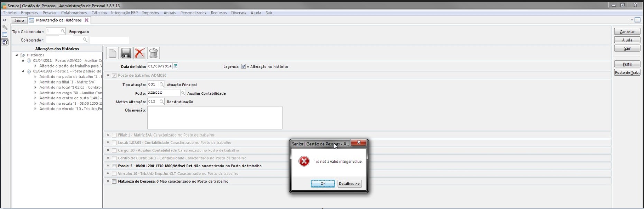Click the red X cancel icon in toolbar
Image resolution: width=644 pixels, height=209 pixels.
140,53
